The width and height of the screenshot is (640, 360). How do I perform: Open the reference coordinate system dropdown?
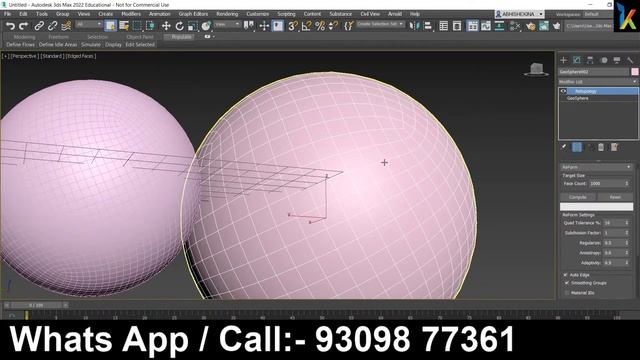pyautogui.click(x=227, y=25)
